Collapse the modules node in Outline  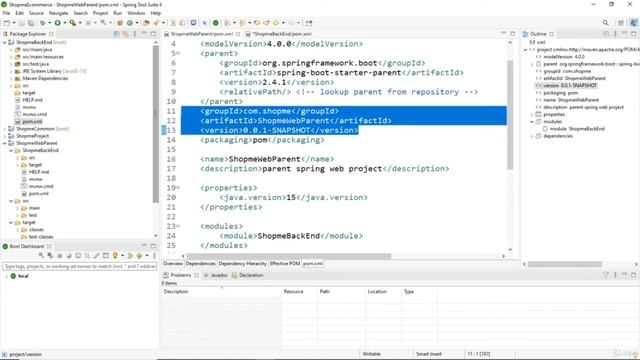pos(532,122)
